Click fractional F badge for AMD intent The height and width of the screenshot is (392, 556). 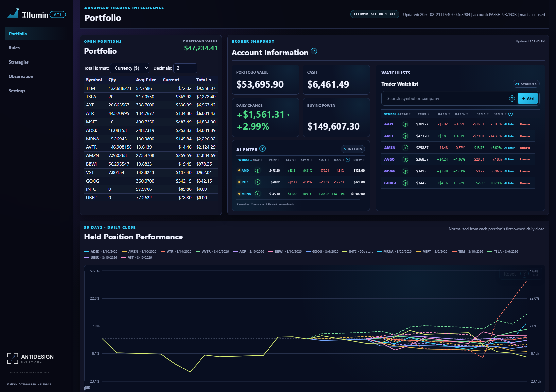click(258, 170)
